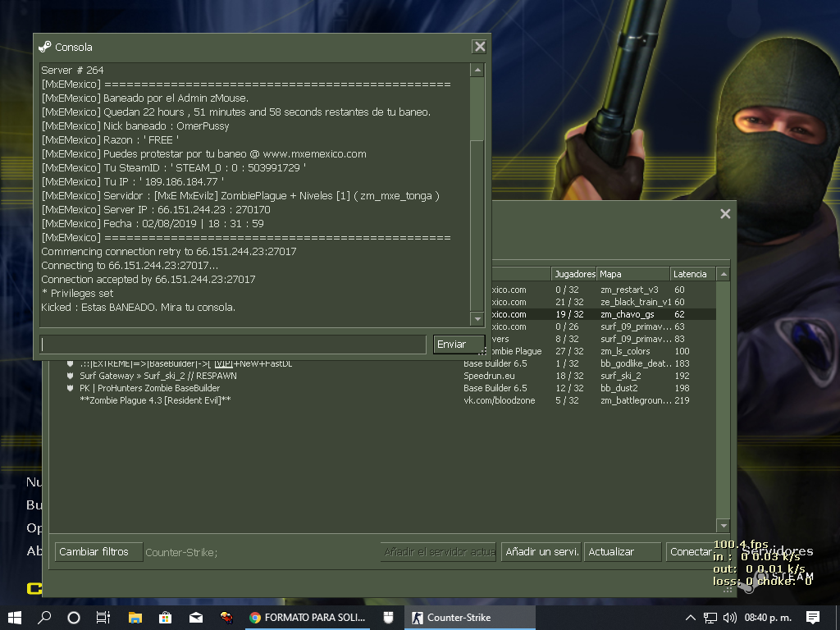Image resolution: width=840 pixels, height=630 pixels.
Task: Show hidden system tray icons
Action: (691, 618)
